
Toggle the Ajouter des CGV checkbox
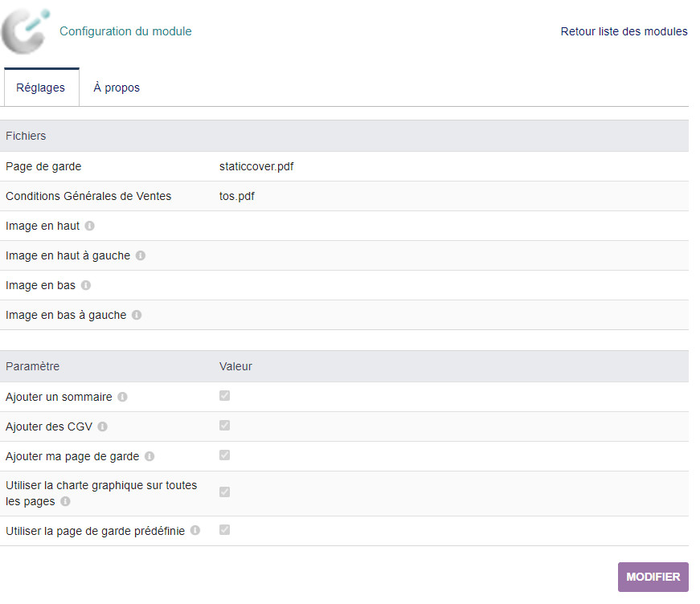(225, 426)
